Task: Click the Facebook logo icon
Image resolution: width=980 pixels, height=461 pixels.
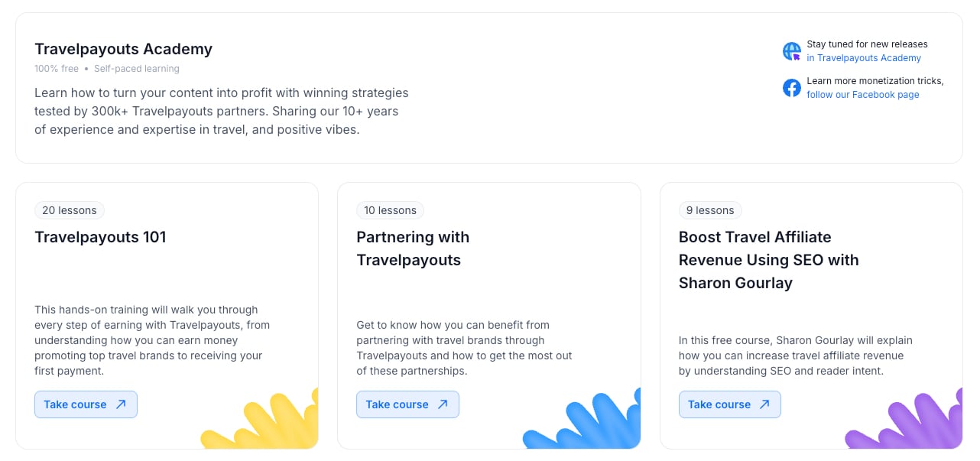Action: click(x=792, y=88)
